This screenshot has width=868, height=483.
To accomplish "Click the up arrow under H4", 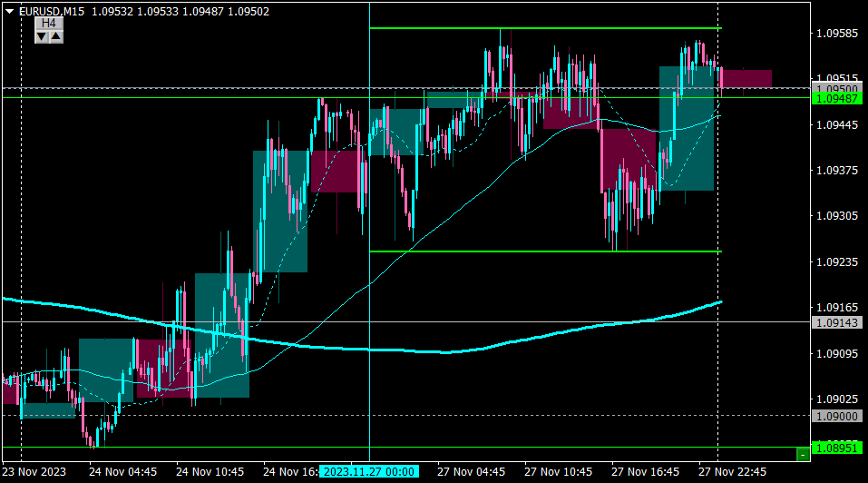I will 56,36.
